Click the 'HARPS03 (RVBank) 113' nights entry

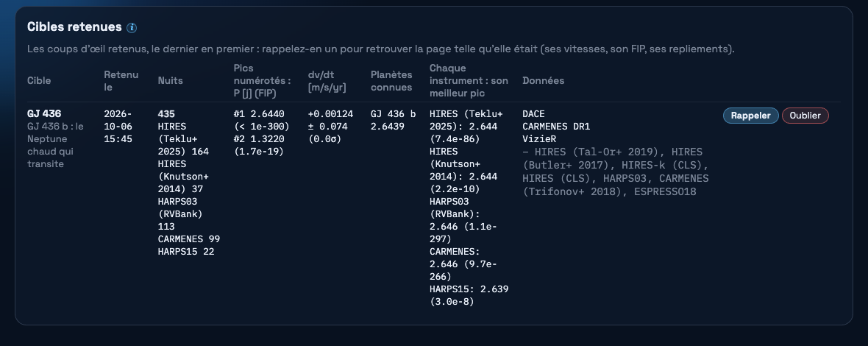(x=180, y=213)
